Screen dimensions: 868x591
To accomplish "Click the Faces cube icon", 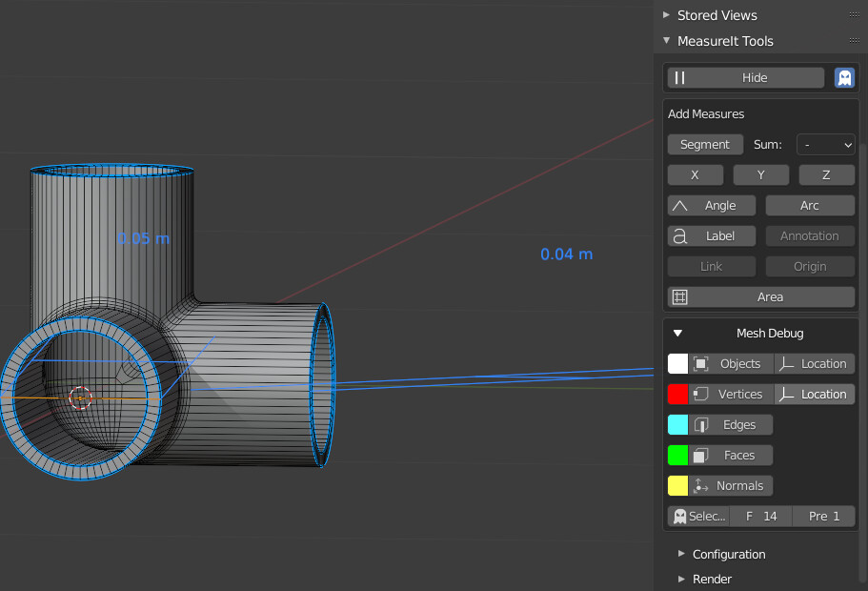I will pos(702,455).
